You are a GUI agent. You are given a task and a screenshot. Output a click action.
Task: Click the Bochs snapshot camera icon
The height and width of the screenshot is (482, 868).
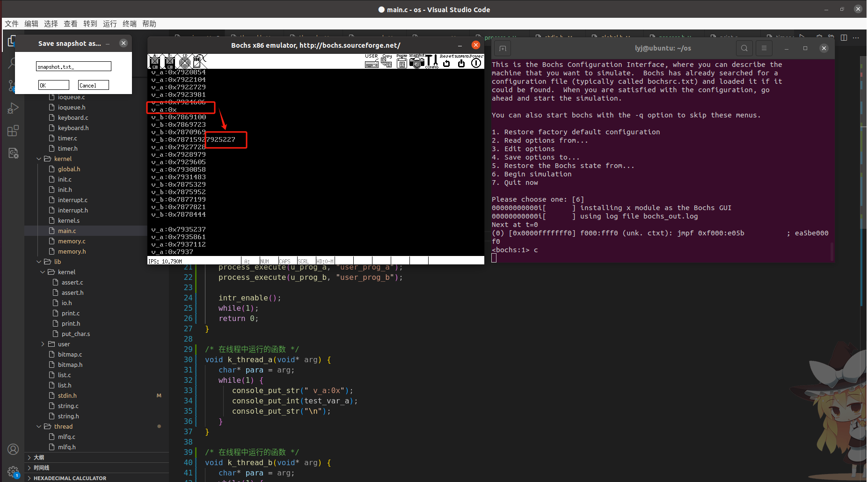pos(416,61)
